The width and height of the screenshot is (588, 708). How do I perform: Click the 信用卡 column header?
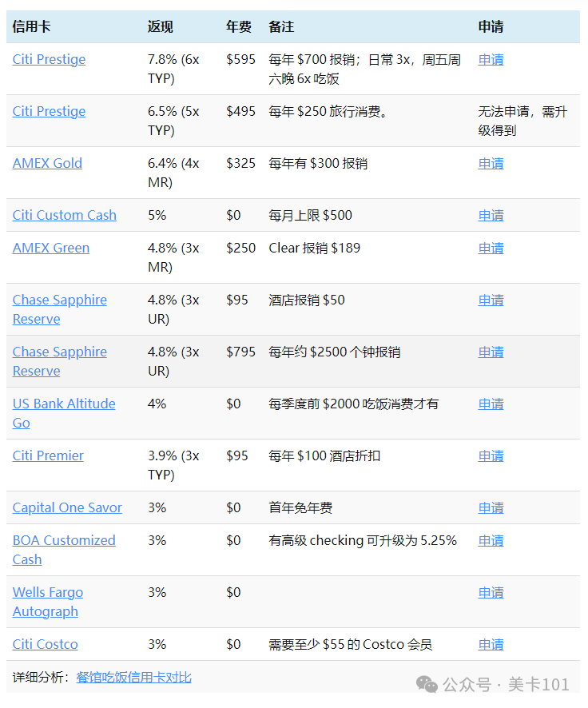31,26
